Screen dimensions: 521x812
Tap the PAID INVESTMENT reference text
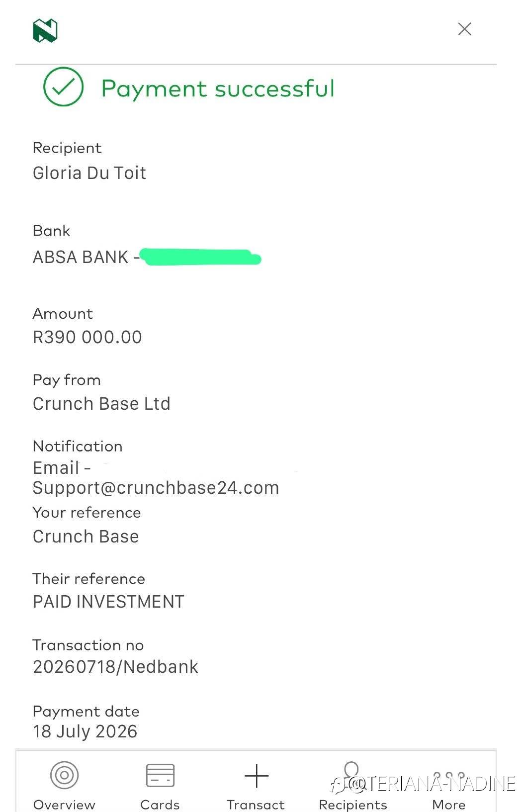pyautogui.click(x=108, y=602)
